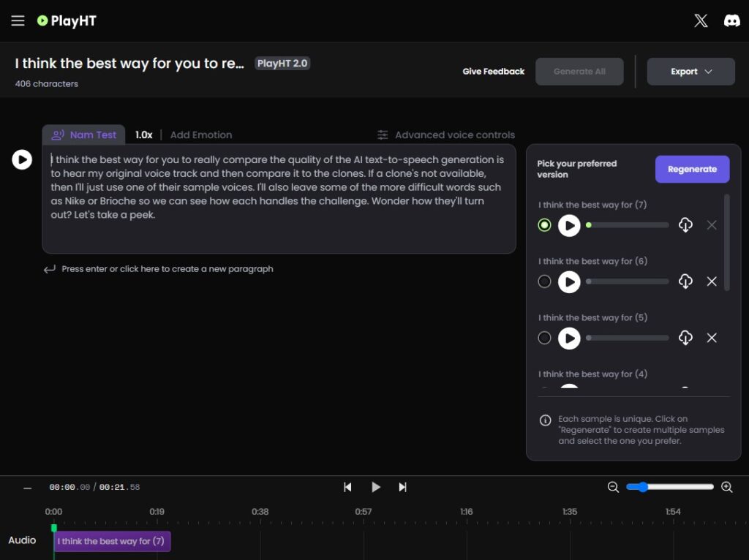Click Give Feedback
Screen dimensions: 749x560
pos(494,72)
